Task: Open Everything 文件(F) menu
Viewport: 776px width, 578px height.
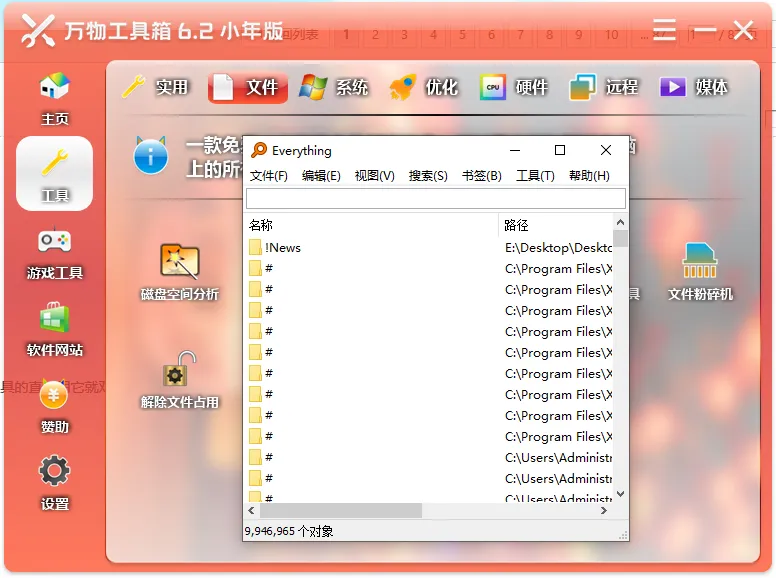Action: 268,176
